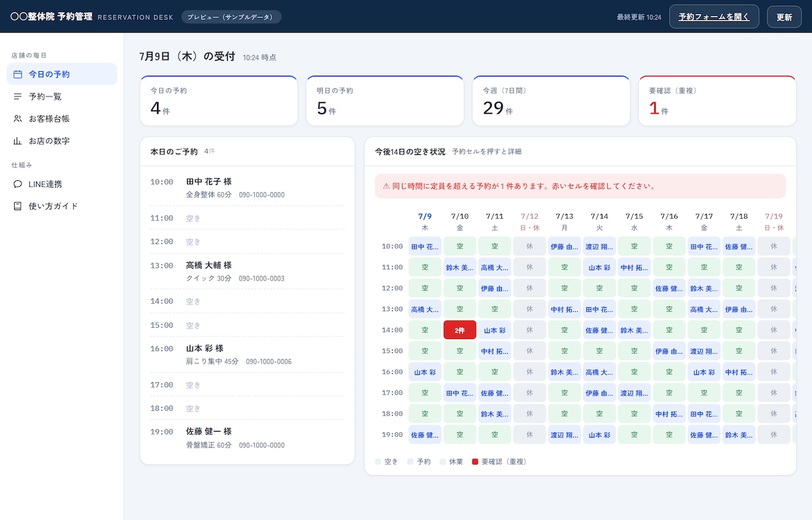The height and width of the screenshot is (520, 812).
Task: Open the 要確認（重複）1件 card
Action: pyautogui.click(x=717, y=100)
